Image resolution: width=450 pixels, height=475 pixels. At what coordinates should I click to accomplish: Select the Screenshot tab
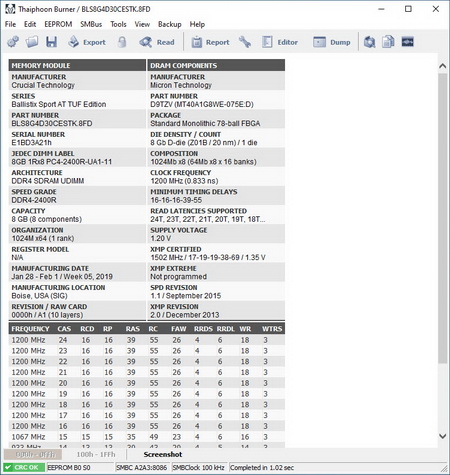tap(163, 454)
